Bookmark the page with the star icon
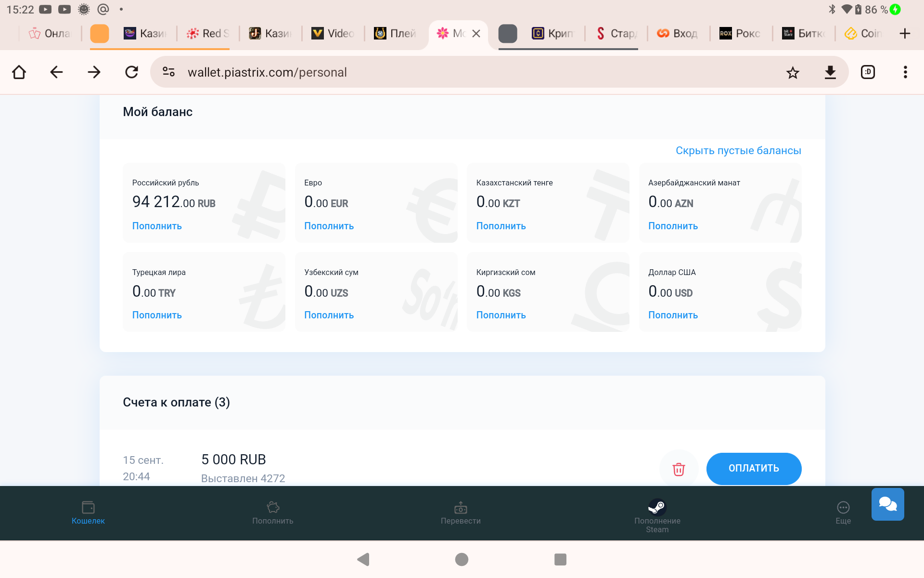This screenshot has height=578, width=924. [793, 73]
